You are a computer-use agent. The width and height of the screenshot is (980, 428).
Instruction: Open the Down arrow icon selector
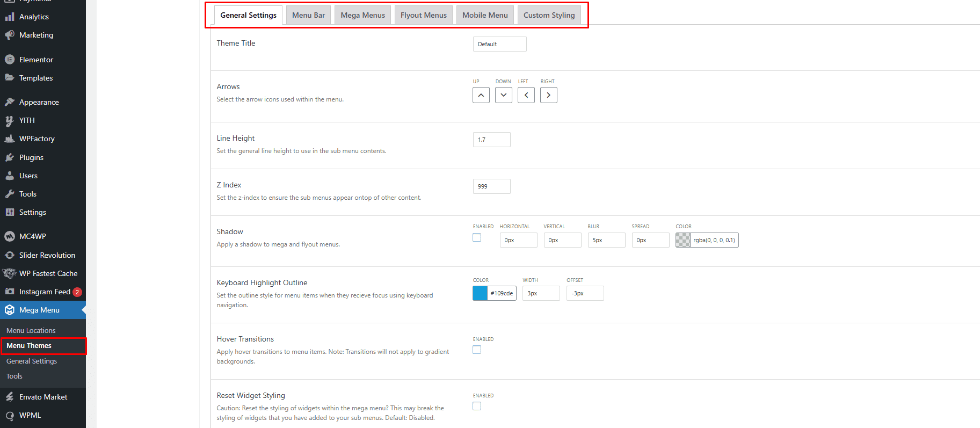click(503, 95)
